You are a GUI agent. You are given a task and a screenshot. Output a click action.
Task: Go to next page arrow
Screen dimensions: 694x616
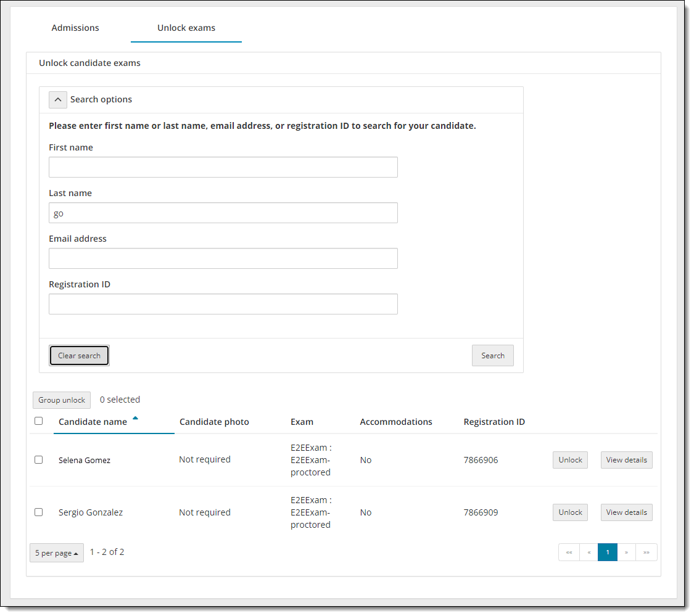tap(626, 552)
